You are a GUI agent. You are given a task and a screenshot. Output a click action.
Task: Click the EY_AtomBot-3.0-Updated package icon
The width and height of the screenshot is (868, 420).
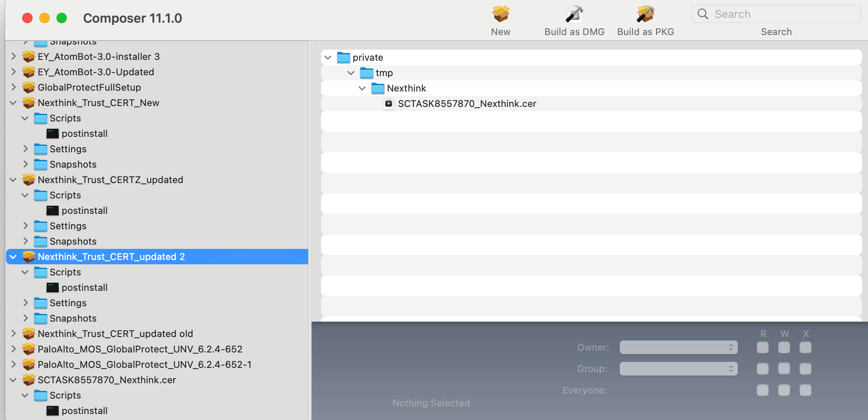pos(29,72)
